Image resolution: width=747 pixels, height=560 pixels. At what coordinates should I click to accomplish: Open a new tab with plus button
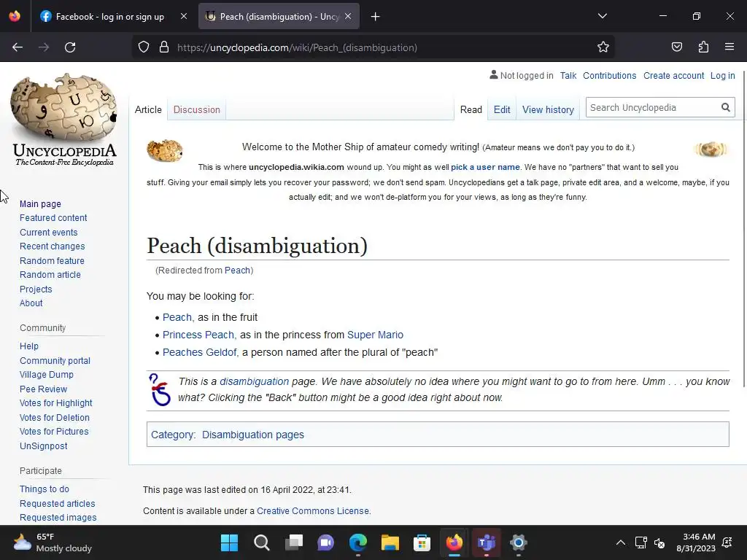[x=376, y=17]
